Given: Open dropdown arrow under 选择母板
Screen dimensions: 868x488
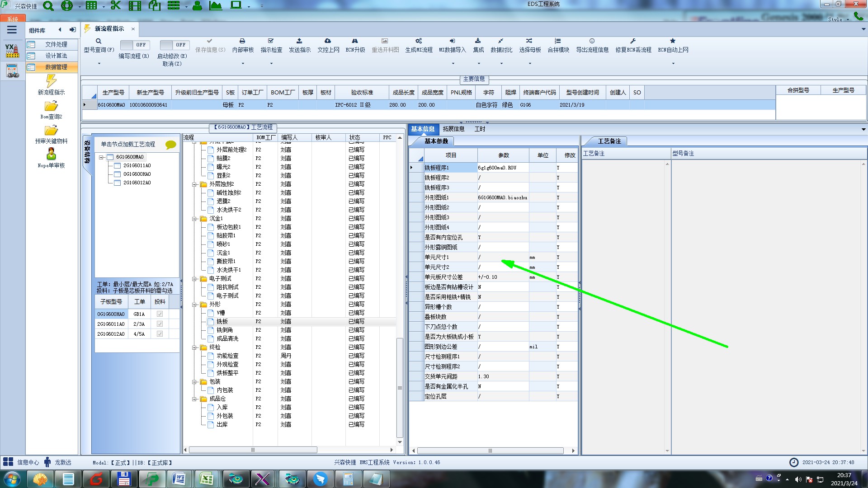Looking at the screenshot, I should (x=530, y=64).
